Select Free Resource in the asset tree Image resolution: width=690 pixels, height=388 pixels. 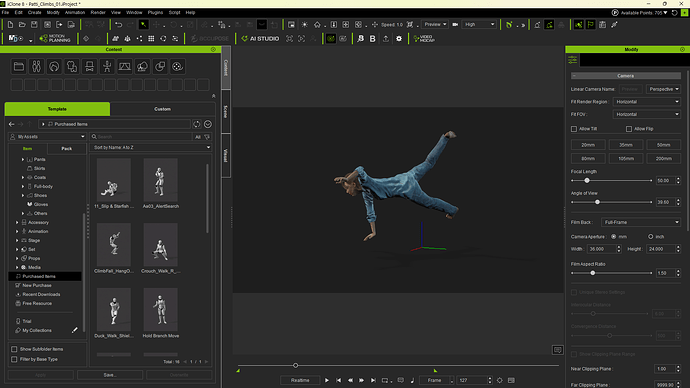coord(37,304)
